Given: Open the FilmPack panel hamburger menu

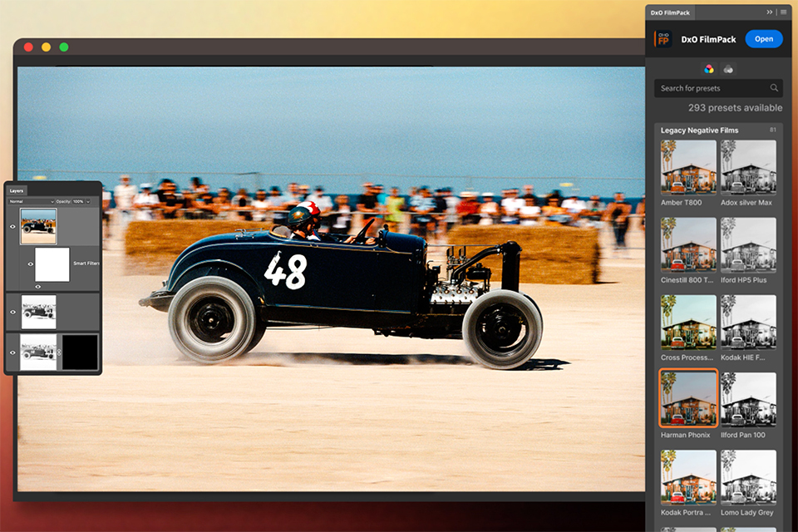Looking at the screenshot, I should (x=783, y=12).
